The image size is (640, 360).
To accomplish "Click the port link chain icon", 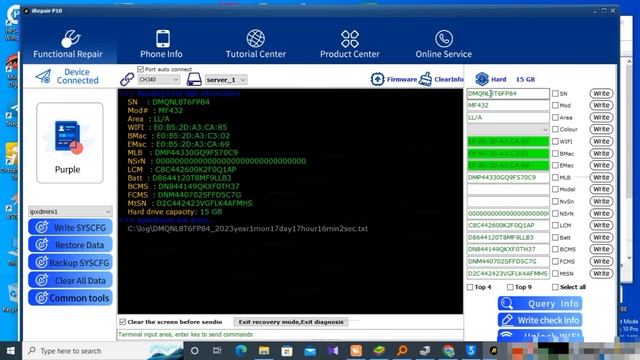I will coord(127,79).
